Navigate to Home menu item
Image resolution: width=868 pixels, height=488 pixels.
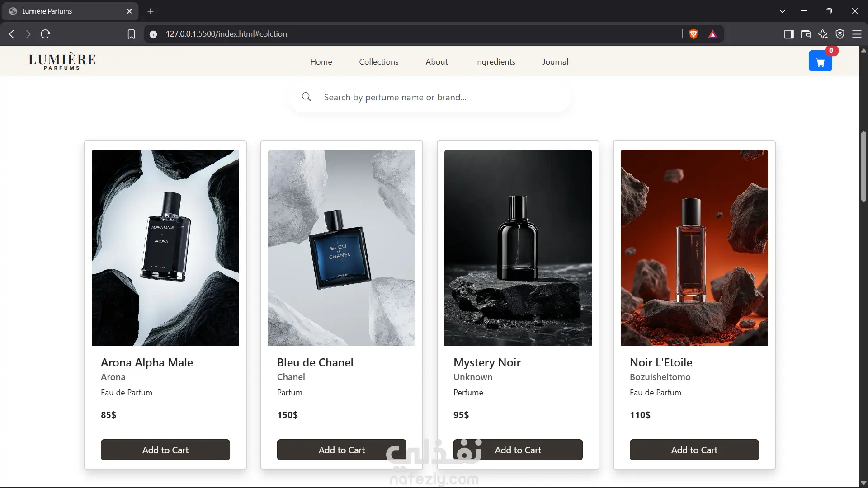321,62
